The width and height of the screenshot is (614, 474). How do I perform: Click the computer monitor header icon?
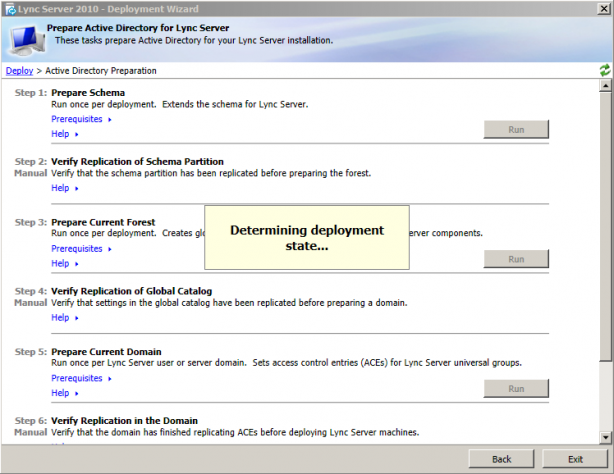point(27,40)
